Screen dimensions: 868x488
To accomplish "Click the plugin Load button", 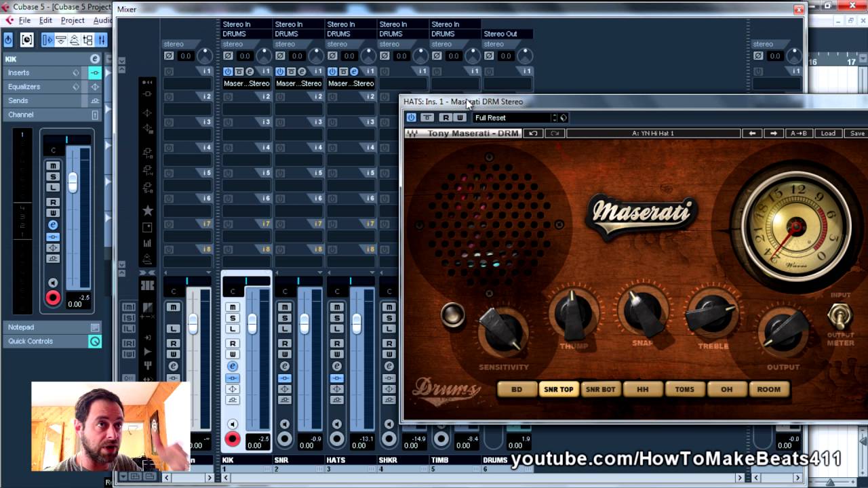I will 828,134.
